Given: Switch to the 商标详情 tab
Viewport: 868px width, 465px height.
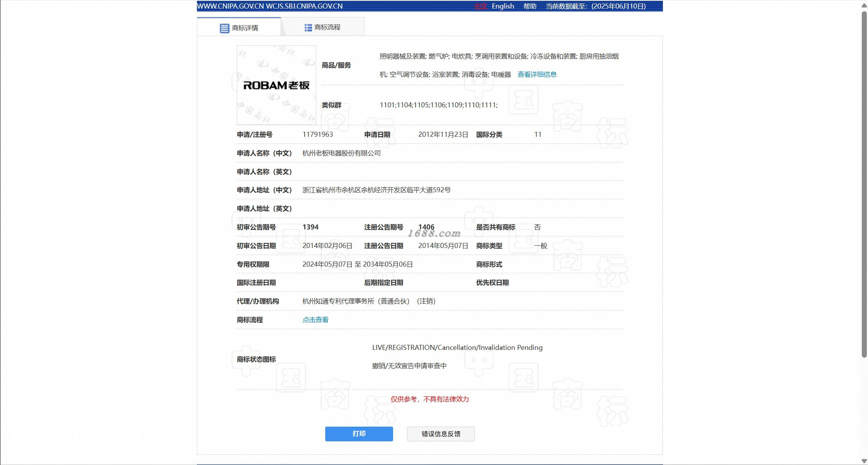Looking at the screenshot, I should pyautogui.click(x=239, y=27).
